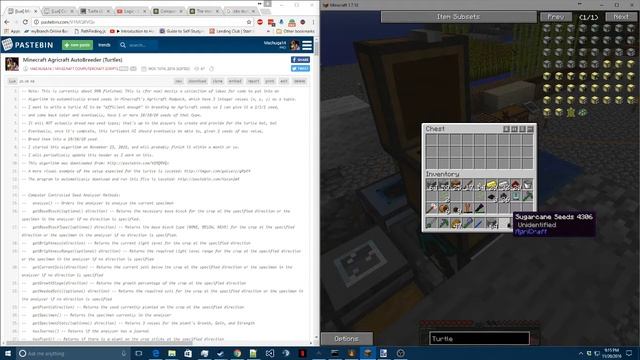Image resolution: width=640 pixels, height=360 pixels.
Task: Click the hovered Sugarcane Seeds hotbar slot
Action: 504,223
